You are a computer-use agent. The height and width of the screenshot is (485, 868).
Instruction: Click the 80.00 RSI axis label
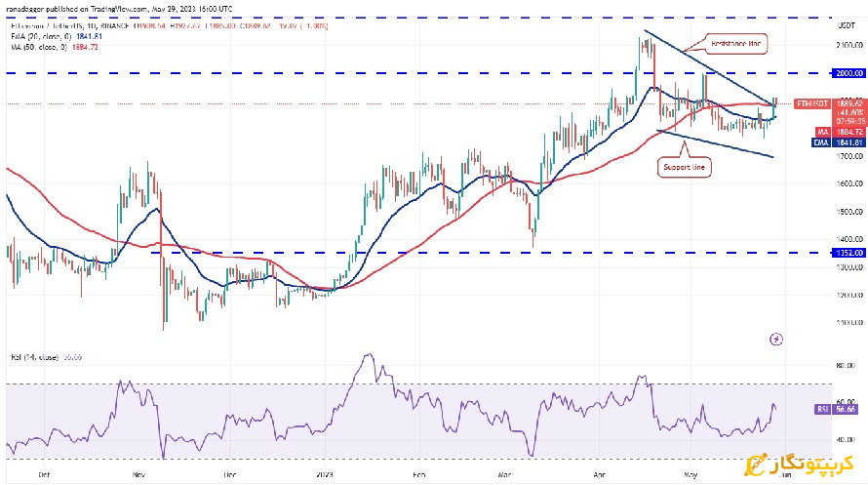click(847, 366)
